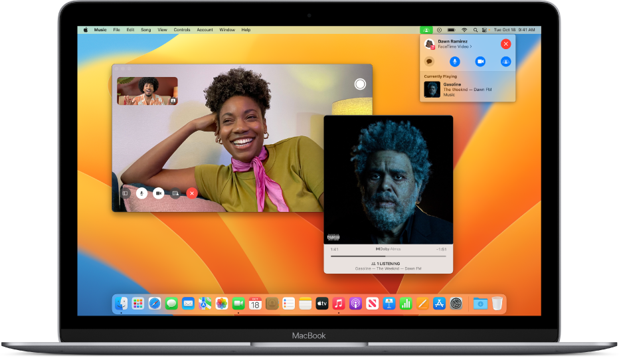
Task: Open effects icon on self-view thumbnail
Action: (x=173, y=101)
